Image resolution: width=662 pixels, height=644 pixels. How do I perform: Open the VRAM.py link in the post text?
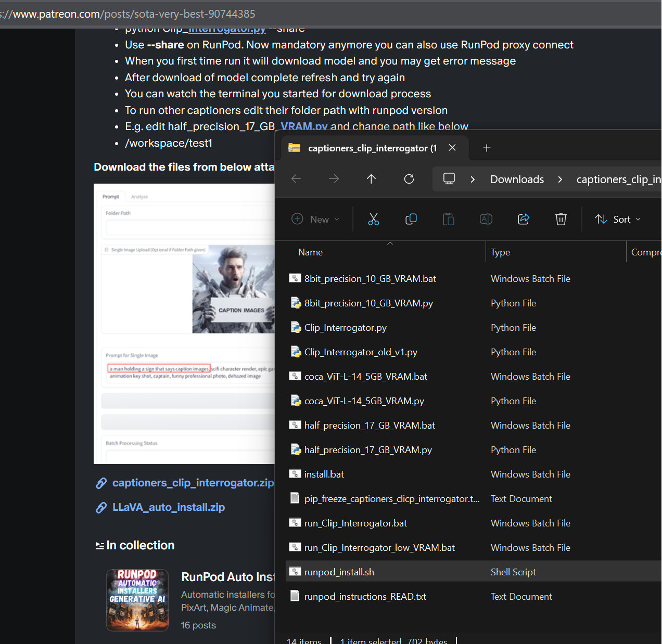point(304,126)
